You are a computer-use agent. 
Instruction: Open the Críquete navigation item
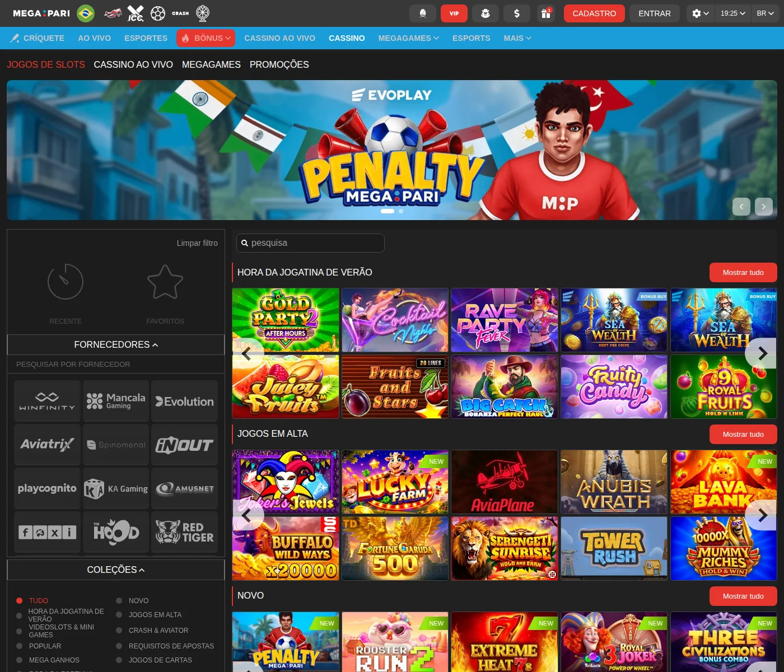click(x=38, y=38)
